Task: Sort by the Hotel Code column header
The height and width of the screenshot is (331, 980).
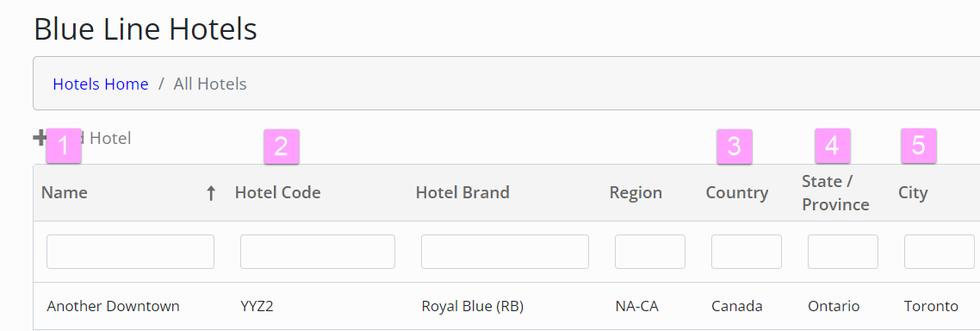Action: 277,193
